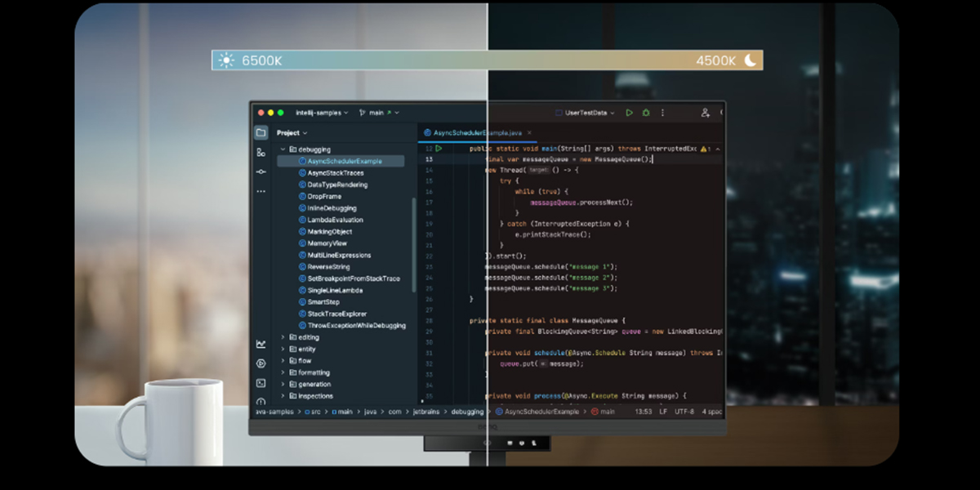Open the Structure tool window icon
This screenshot has width=980, height=490.
(x=261, y=153)
